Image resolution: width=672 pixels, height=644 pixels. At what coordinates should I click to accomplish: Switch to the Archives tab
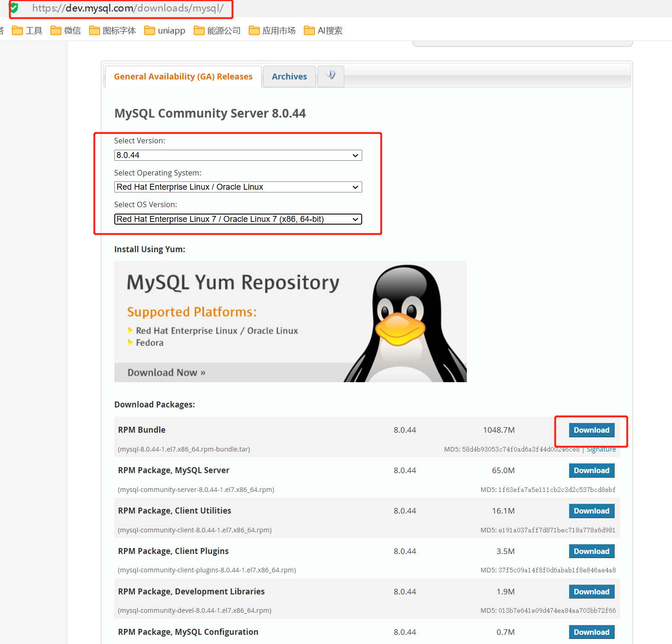(289, 77)
